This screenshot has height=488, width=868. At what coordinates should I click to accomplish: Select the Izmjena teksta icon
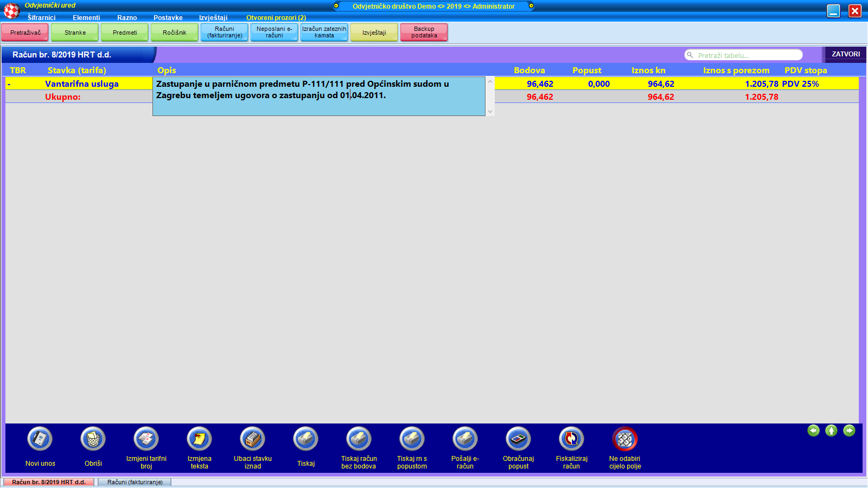(199, 439)
